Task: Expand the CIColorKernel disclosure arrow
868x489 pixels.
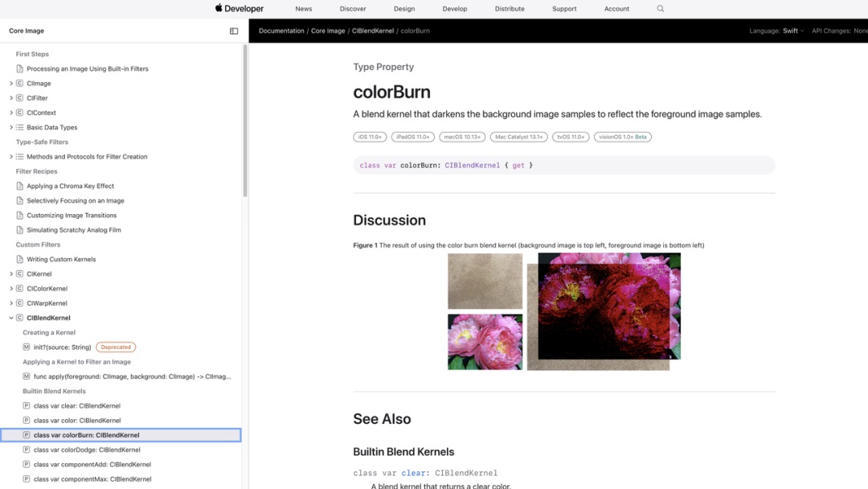Action: (11, 289)
